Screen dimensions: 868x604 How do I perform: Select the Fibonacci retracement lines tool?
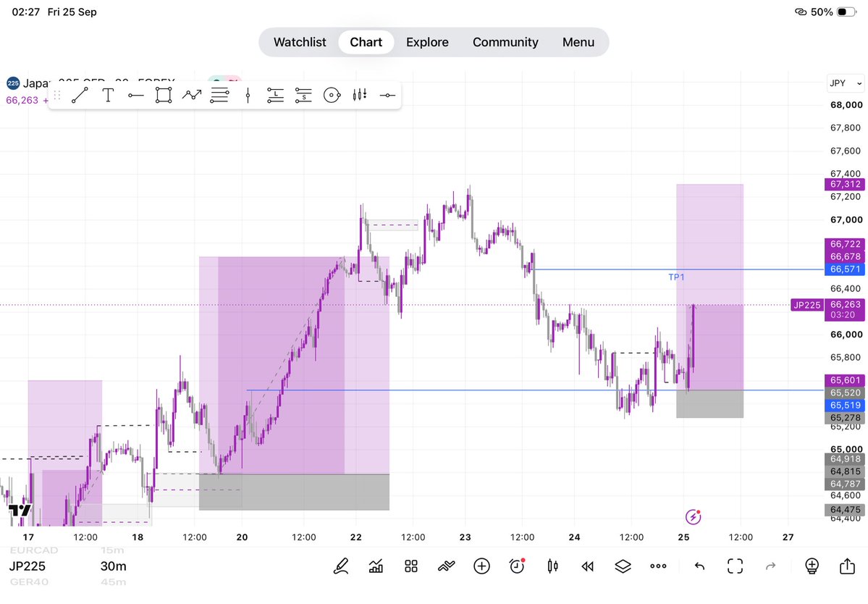pos(220,95)
